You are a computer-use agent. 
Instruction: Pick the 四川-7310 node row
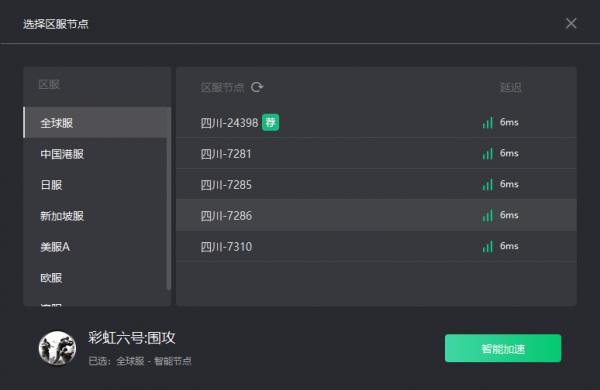pyautogui.click(x=377, y=246)
